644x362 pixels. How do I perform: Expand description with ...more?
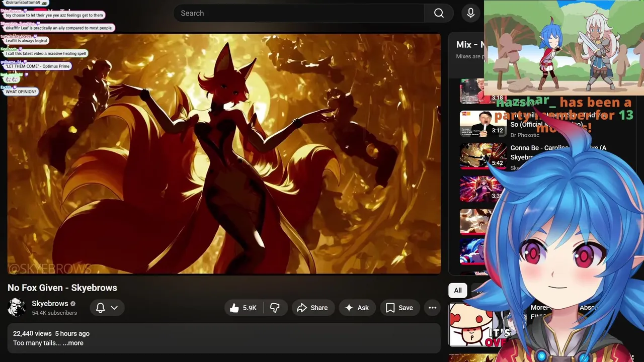[x=73, y=343]
